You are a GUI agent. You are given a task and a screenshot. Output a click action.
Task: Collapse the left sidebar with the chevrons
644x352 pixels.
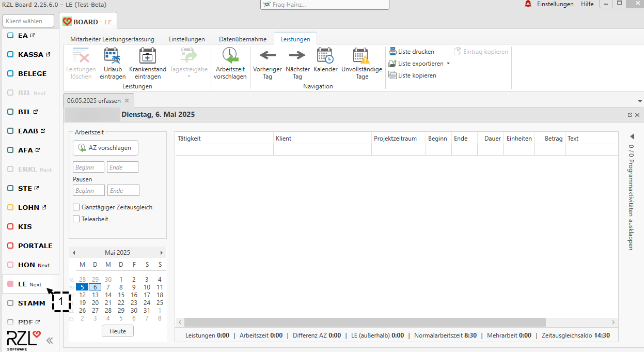click(50, 341)
